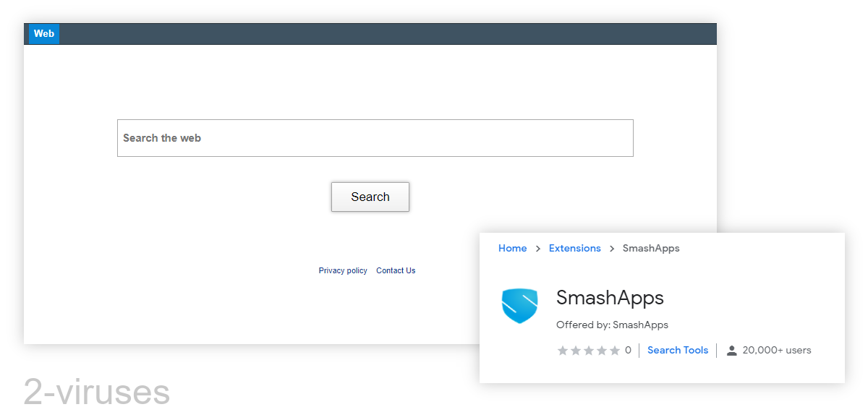This screenshot has height=420, width=868.
Task: Navigate to Home via the breadcrumb
Action: pos(513,248)
